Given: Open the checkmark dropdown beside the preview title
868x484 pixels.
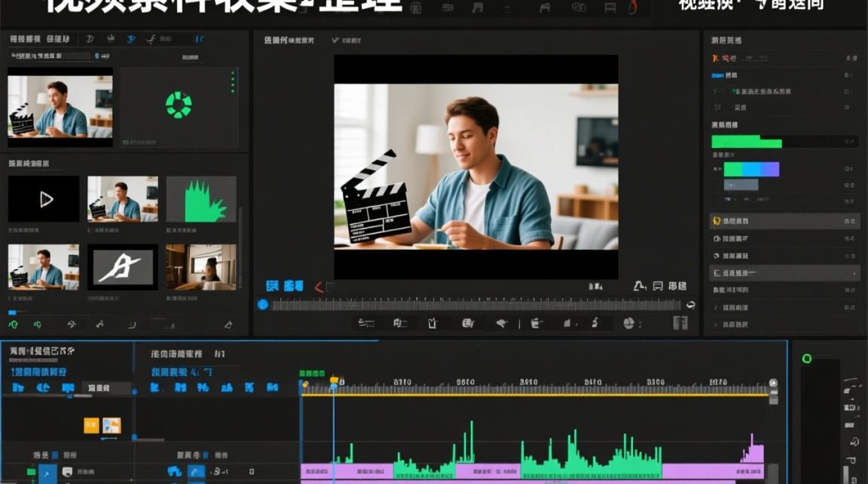Looking at the screenshot, I should coord(335,40).
